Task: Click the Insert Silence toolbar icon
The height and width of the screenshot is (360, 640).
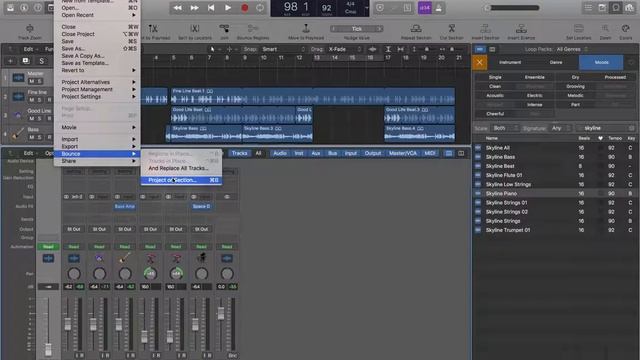Action: pyautogui.click(x=521, y=29)
